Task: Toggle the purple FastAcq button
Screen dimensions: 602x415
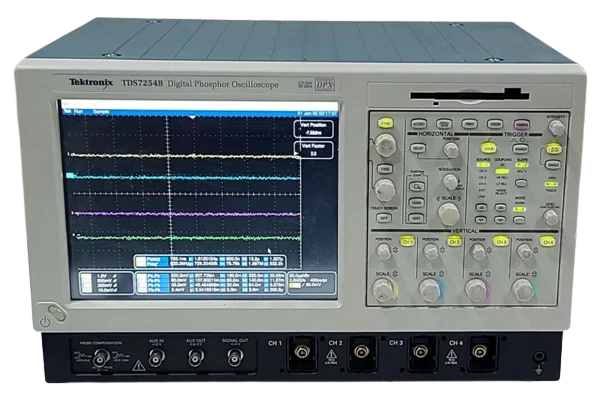Action: [522, 125]
